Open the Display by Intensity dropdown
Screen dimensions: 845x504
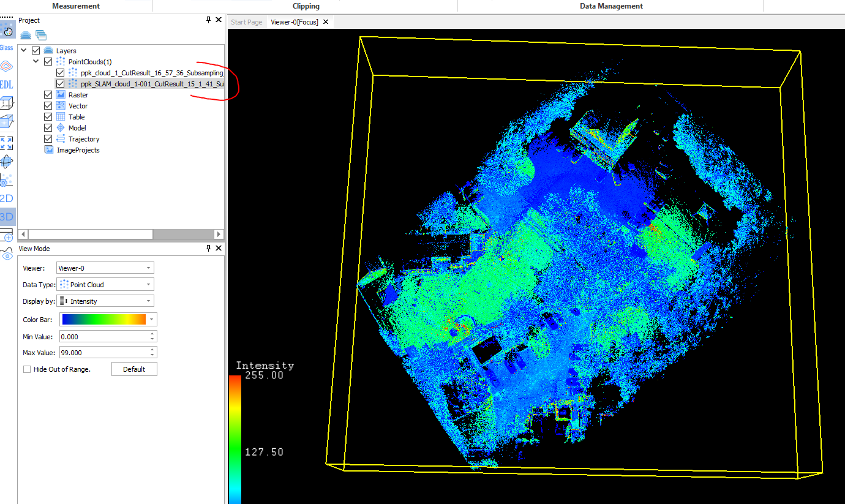pyautogui.click(x=105, y=301)
